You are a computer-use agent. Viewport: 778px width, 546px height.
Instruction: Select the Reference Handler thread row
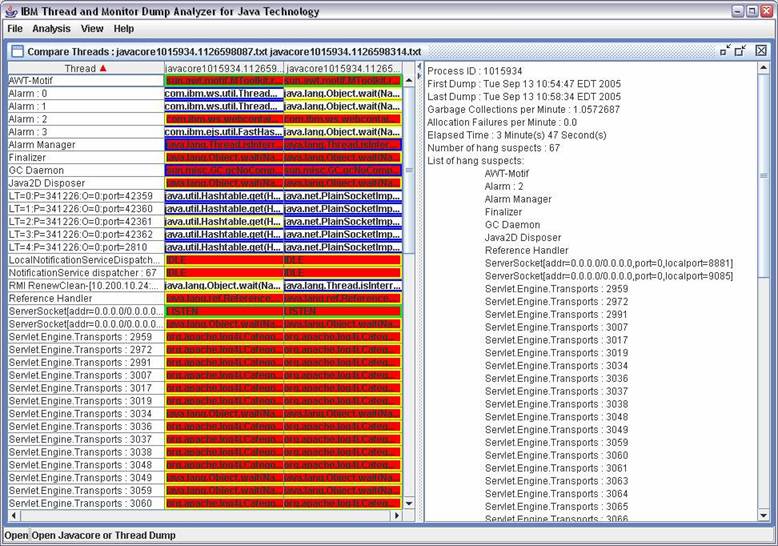205,298
